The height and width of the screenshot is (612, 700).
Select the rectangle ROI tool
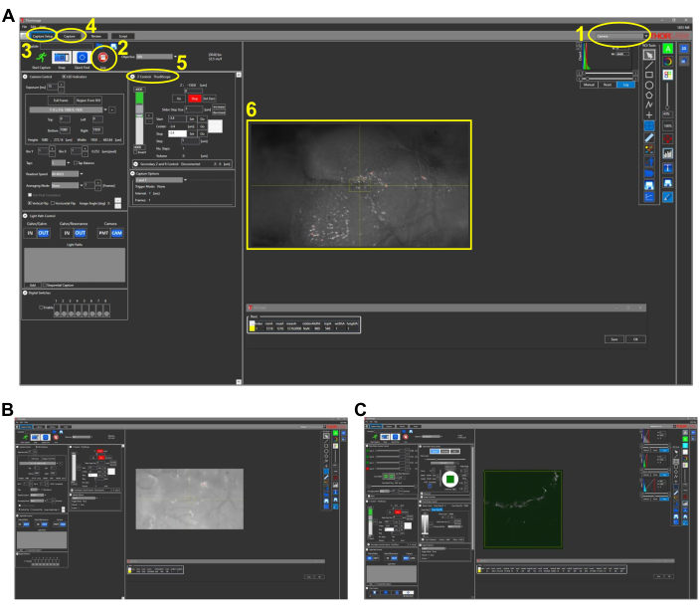click(x=649, y=75)
